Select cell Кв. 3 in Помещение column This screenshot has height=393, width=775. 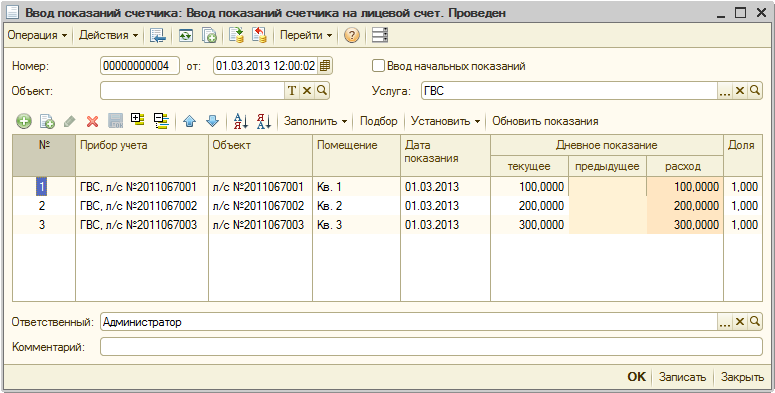pyautogui.click(x=356, y=224)
